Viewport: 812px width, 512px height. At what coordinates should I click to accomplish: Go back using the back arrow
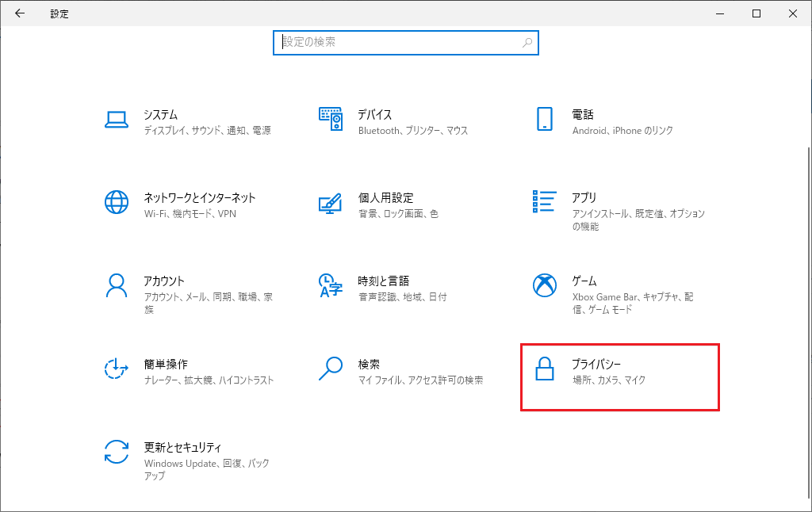click(x=20, y=13)
